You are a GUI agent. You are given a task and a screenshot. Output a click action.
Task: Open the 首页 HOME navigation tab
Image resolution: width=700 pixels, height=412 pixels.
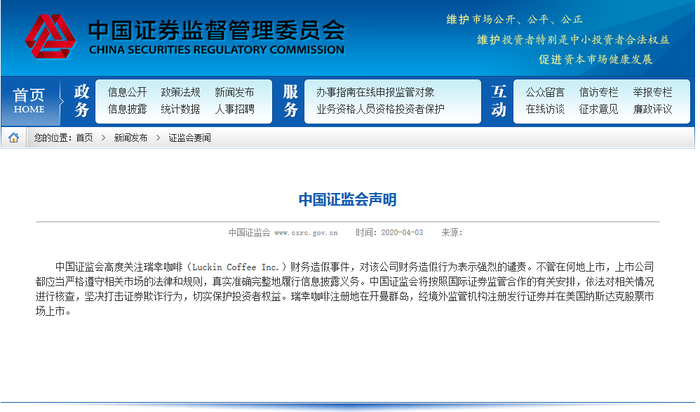pyautogui.click(x=29, y=101)
